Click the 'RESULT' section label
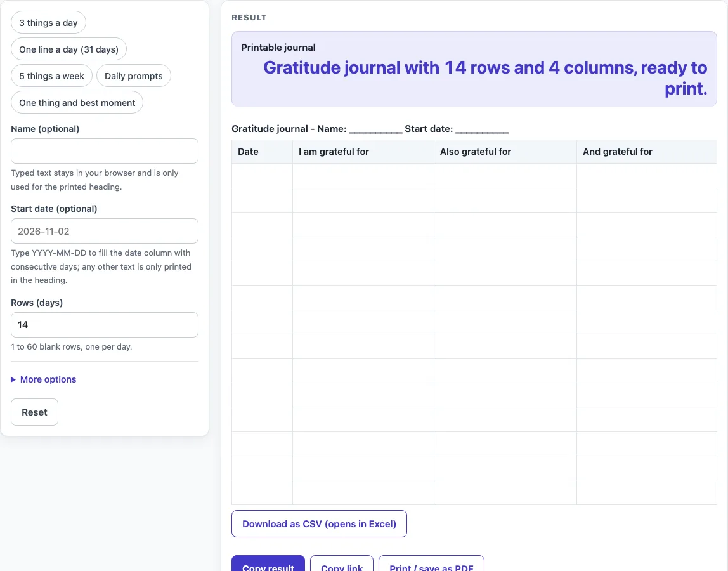The image size is (728, 571). pyautogui.click(x=249, y=18)
